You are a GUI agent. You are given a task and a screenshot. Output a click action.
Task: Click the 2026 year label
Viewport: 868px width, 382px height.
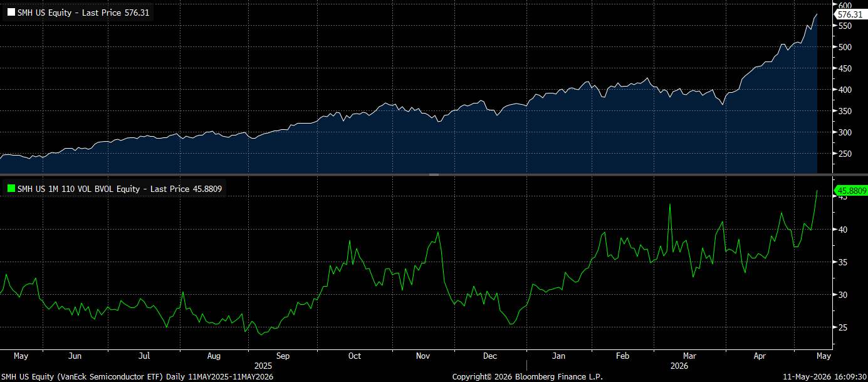(x=679, y=365)
